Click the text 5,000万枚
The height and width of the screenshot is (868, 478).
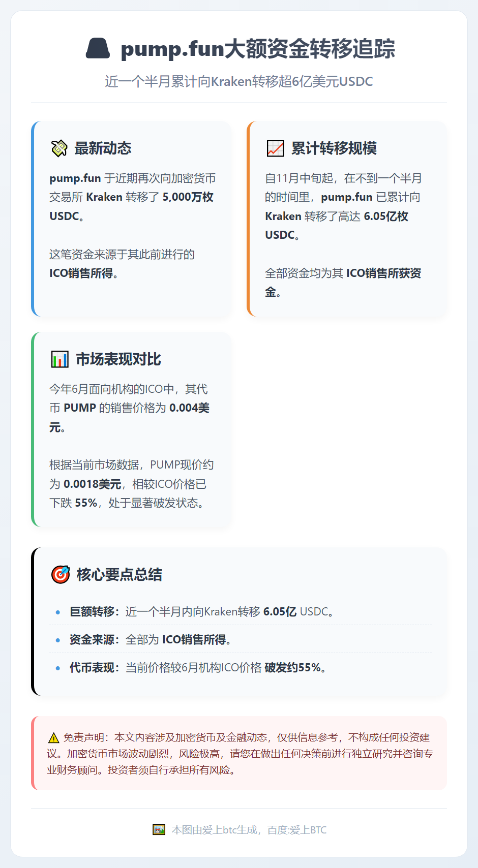pyautogui.click(x=188, y=197)
